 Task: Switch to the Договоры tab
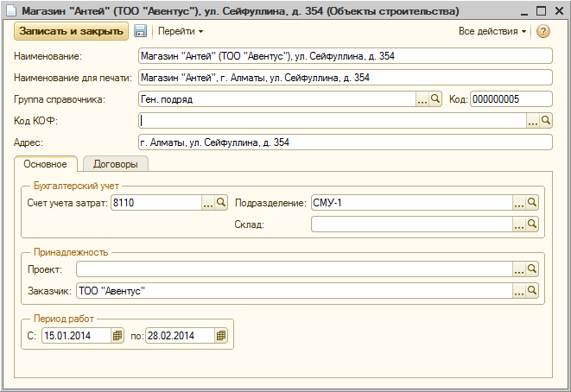click(115, 163)
